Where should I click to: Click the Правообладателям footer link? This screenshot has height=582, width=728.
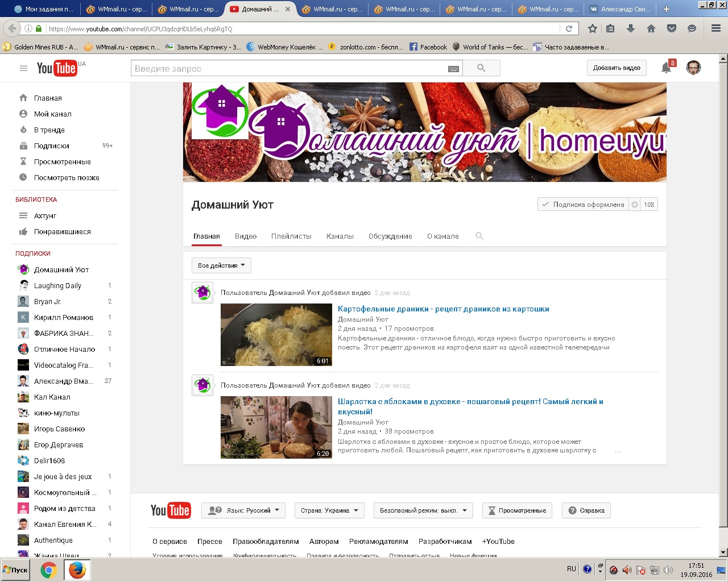pyautogui.click(x=266, y=542)
